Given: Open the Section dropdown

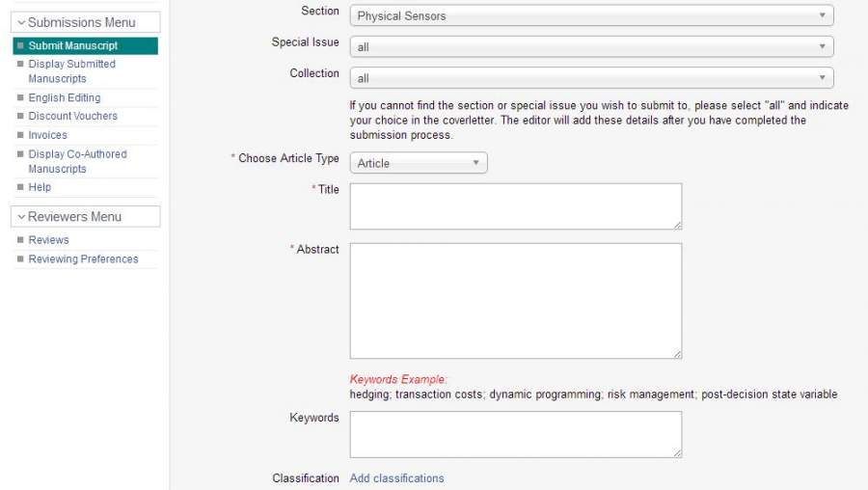Looking at the screenshot, I should click(591, 15).
